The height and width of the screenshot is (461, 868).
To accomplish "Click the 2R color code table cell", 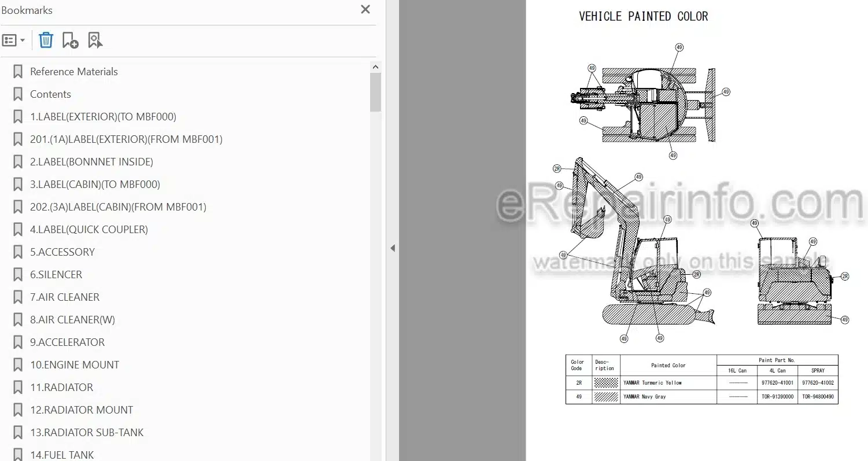I will tap(579, 383).
